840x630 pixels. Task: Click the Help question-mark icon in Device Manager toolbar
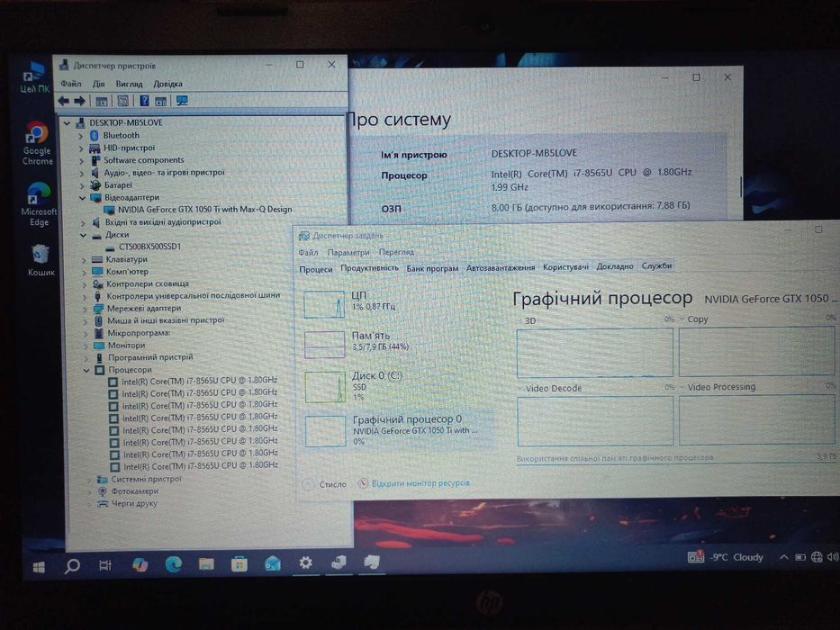point(144,101)
